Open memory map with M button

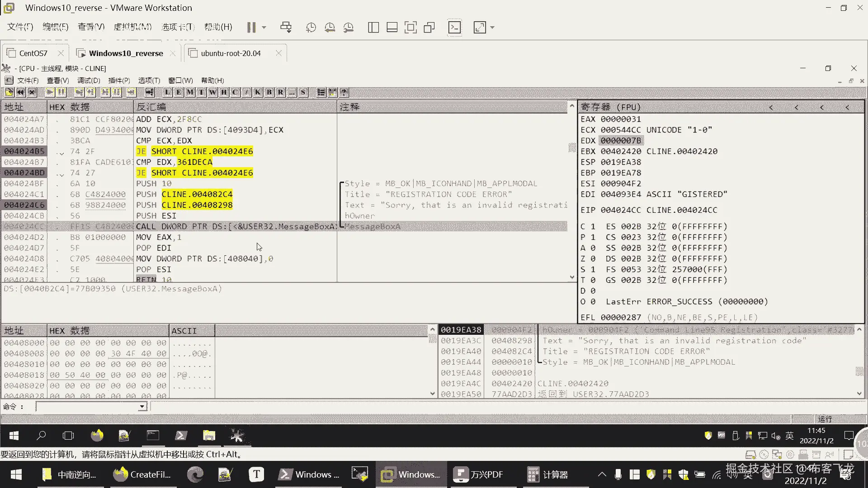(190, 92)
